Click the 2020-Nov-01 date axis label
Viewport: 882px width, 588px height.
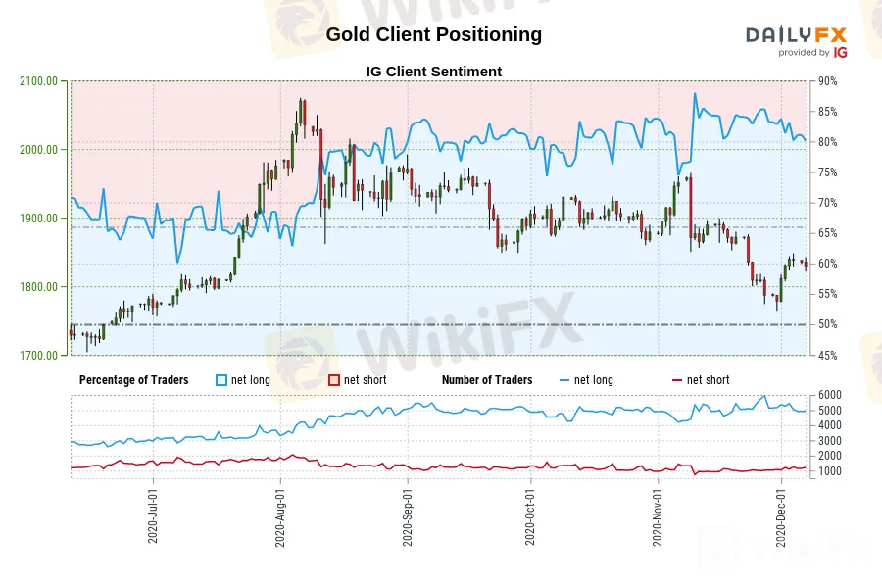pos(658,516)
